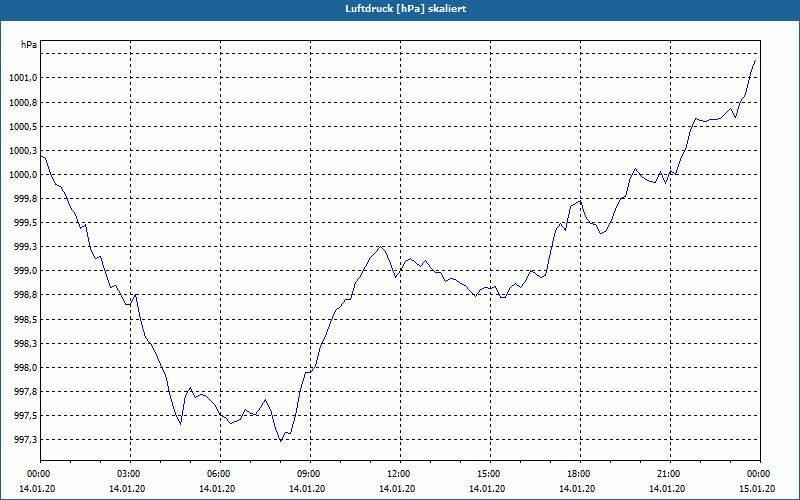
Task: Click the 15.01.20 date label
Action: tap(757, 489)
